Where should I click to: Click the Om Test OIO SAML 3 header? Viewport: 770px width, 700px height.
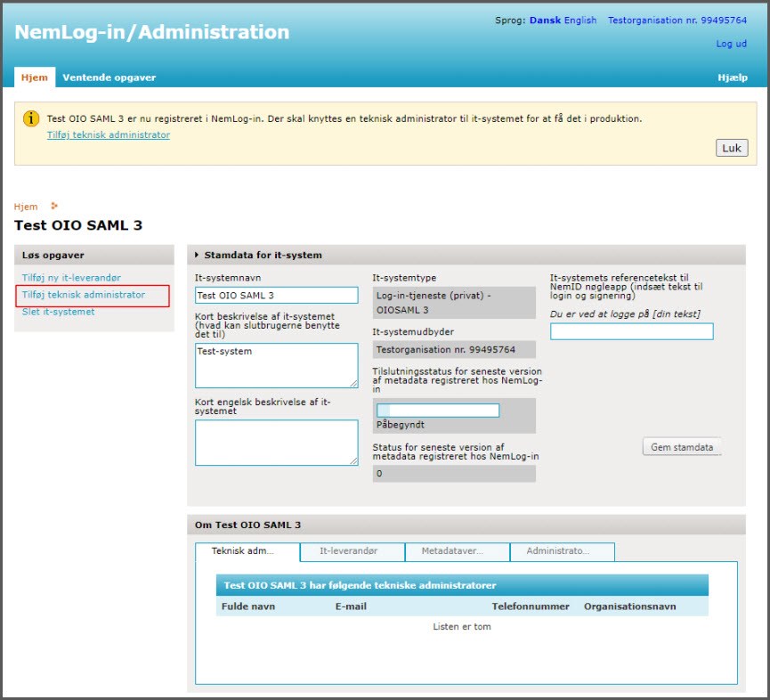tap(466, 525)
